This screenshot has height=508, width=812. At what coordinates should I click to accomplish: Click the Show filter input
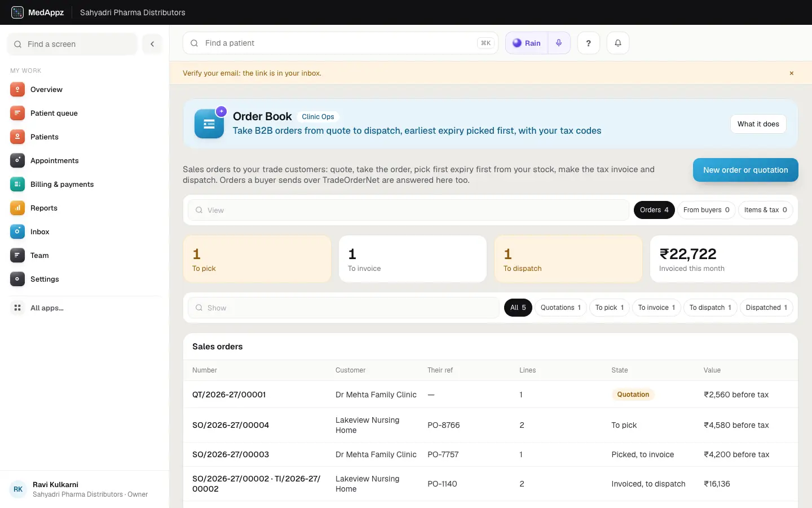[x=343, y=308]
